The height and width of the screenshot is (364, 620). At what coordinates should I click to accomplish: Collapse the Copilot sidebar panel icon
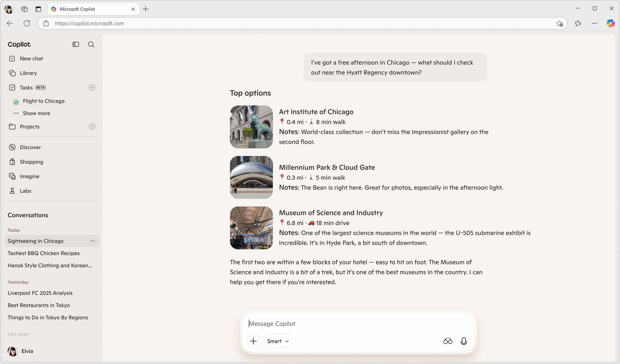(x=76, y=44)
